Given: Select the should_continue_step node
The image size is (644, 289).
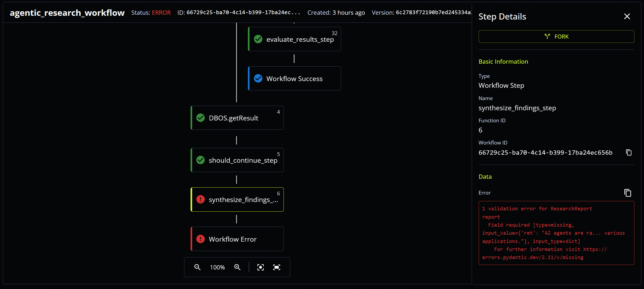Looking at the screenshot, I should point(237,160).
